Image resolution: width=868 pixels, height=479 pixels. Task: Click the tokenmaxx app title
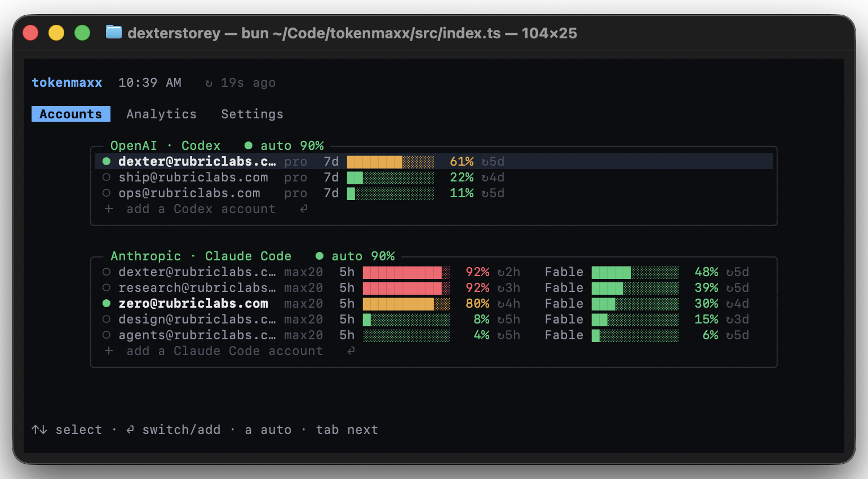coord(67,83)
